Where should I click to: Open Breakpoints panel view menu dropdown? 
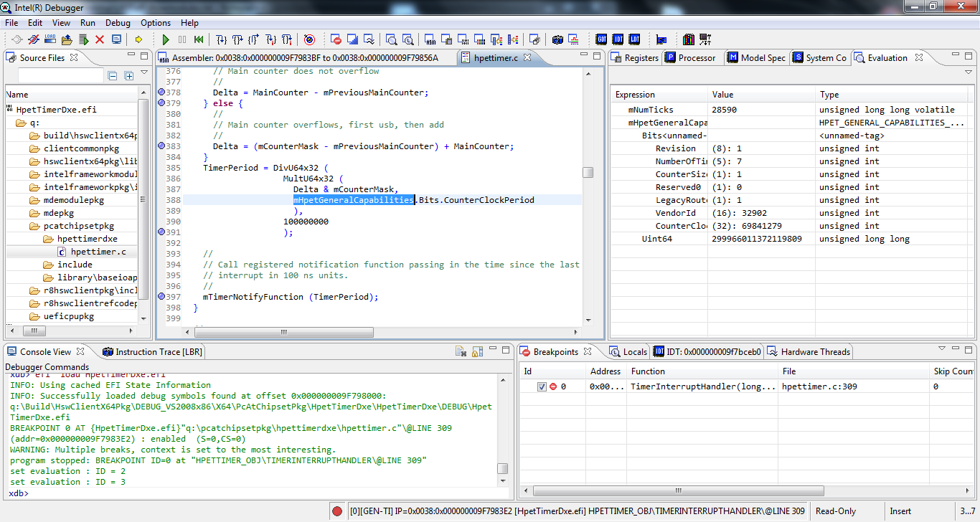942,349
